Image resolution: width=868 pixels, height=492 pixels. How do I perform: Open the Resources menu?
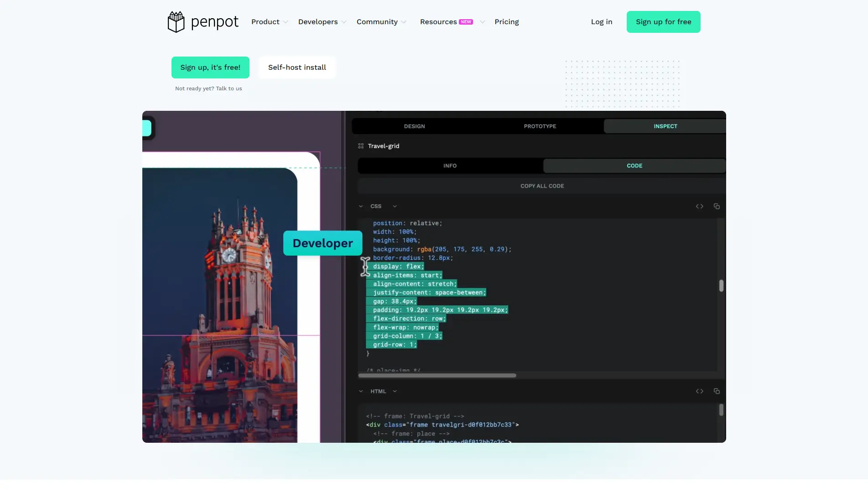coord(438,22)
